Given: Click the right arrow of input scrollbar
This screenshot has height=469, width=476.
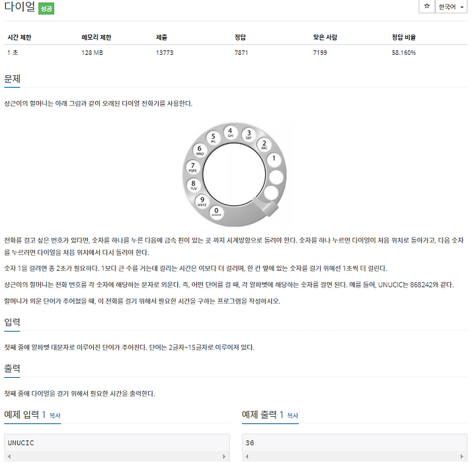Looking at the screenshot, I should pos(224,456).
